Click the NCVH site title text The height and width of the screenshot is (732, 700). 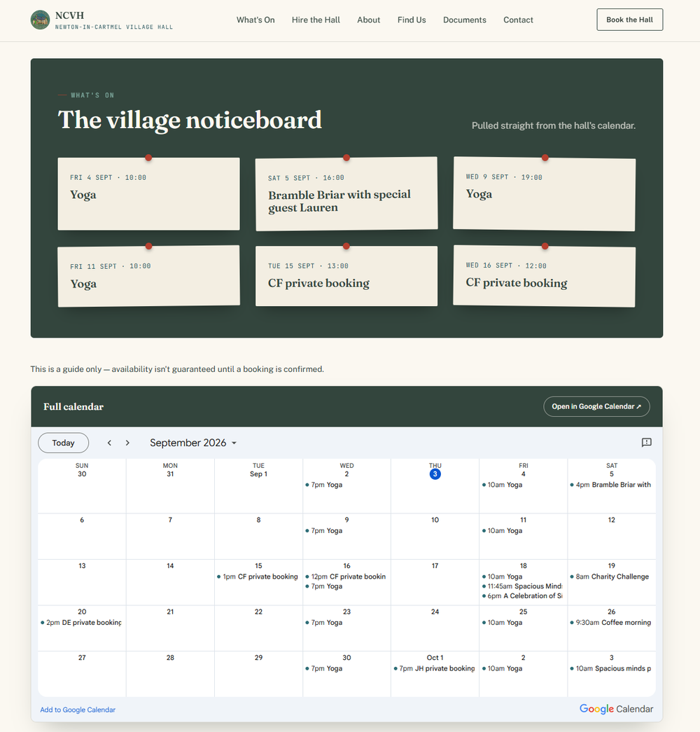tap(69, 15)
